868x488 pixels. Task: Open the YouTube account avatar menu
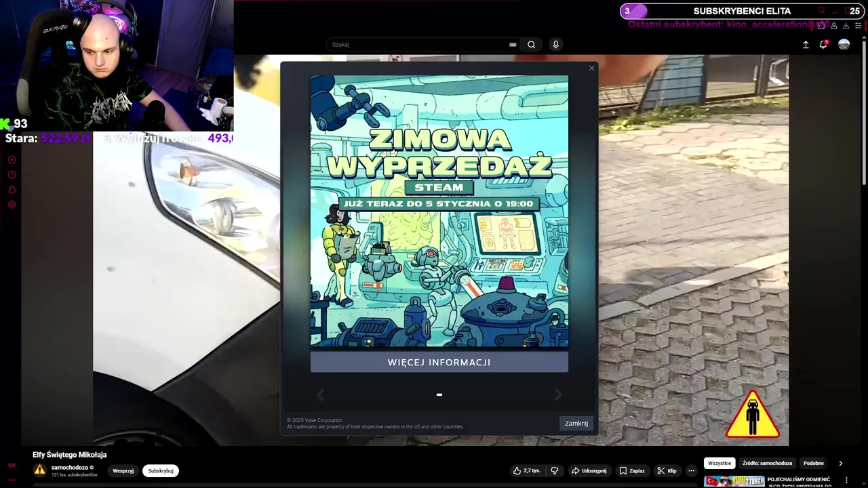[844, 45]
